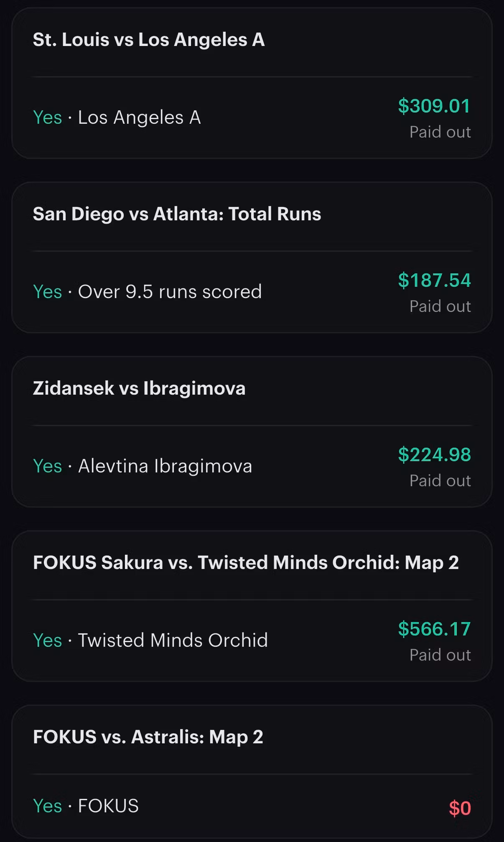Screen dimensions: 504x842
Task: Click Paid out label under $224.98
Action: click(x=440, y=481)
